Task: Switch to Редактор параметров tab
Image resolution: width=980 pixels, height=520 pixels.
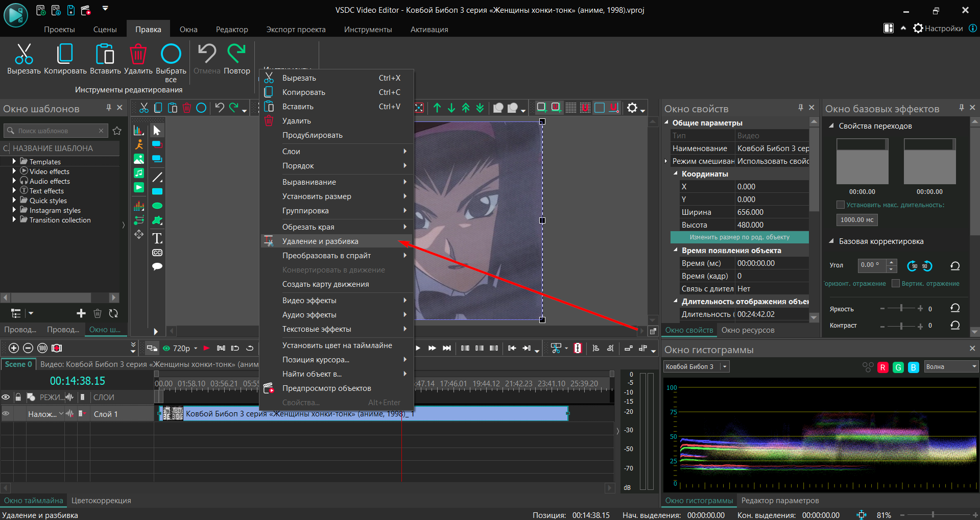Action: point(780,501)
